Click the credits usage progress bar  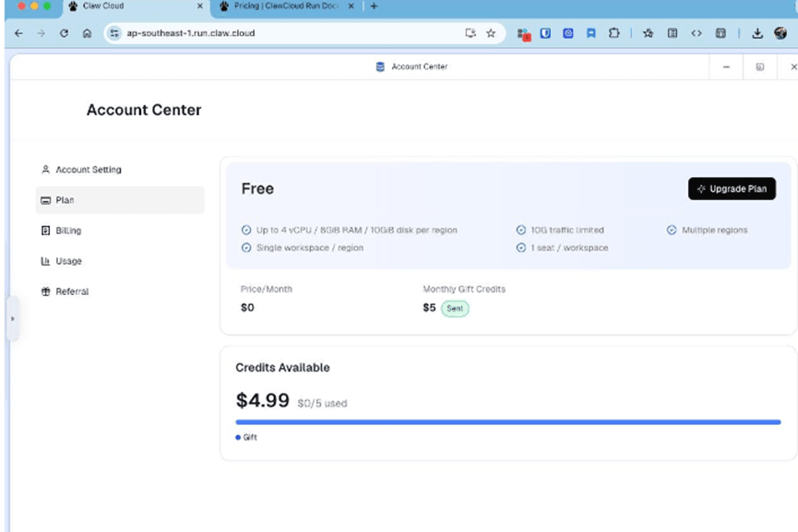(507, 422)
